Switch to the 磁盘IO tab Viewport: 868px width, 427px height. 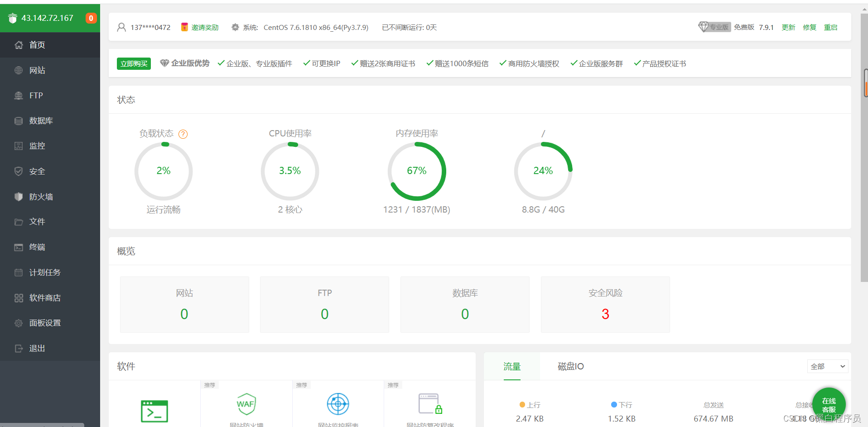click(x=571, y=366)
